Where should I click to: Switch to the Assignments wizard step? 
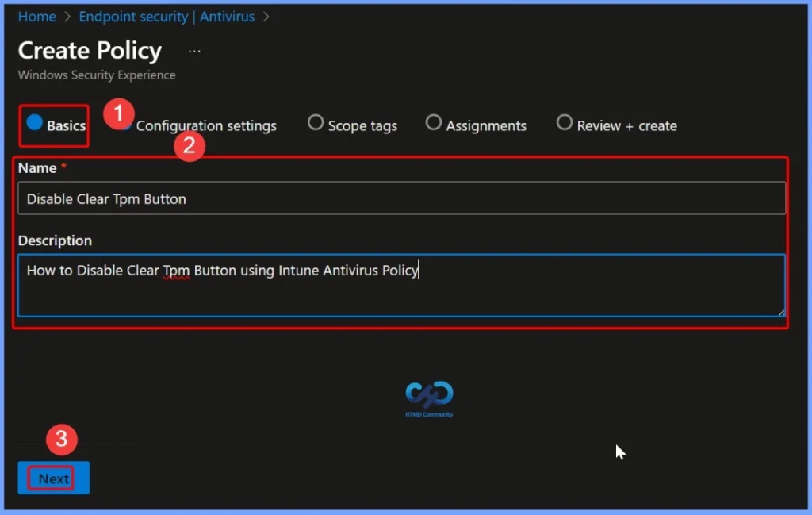[477, 125]
